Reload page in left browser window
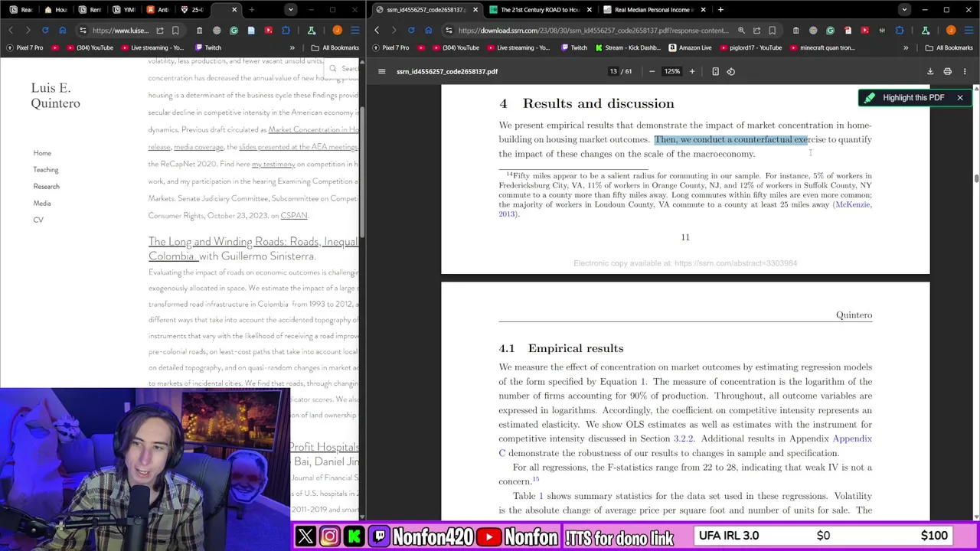The image size is (980, 551). (x=45, y=31)
